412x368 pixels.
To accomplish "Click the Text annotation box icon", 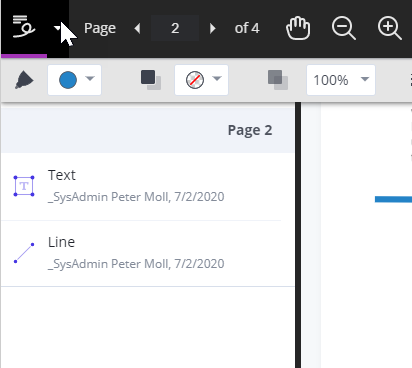I will [x=24, y=186].
